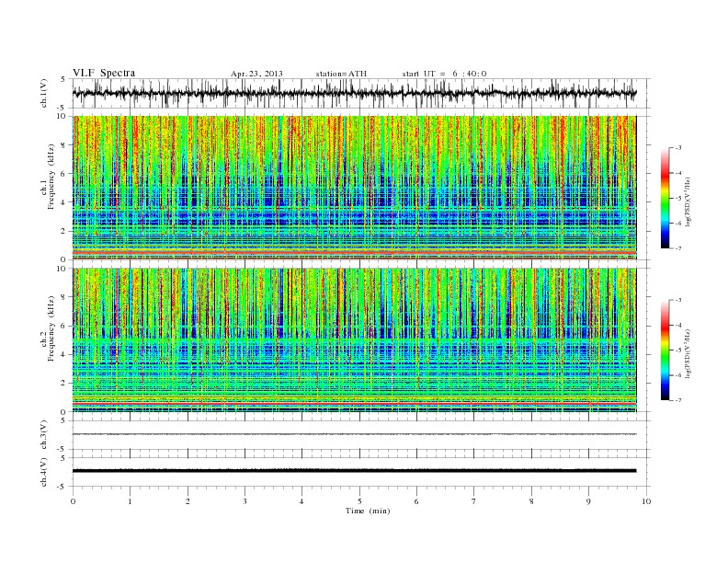Click the time-axis tick label "1"
728x563 pixels.
(130, 501)
